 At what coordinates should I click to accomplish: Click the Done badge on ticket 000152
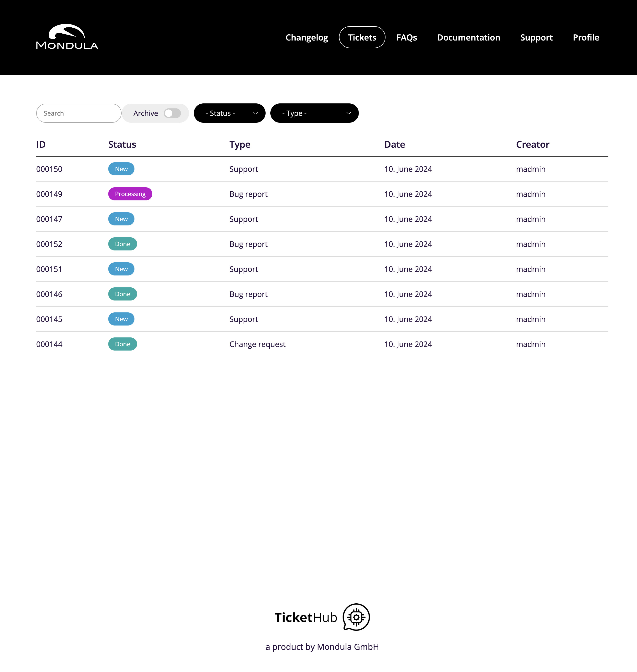(x=123, y=244)
